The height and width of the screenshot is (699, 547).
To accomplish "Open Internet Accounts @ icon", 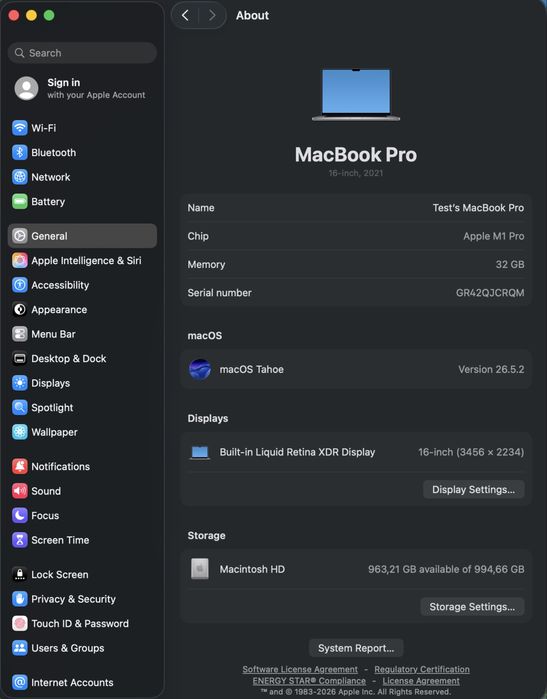I will 20,682.
